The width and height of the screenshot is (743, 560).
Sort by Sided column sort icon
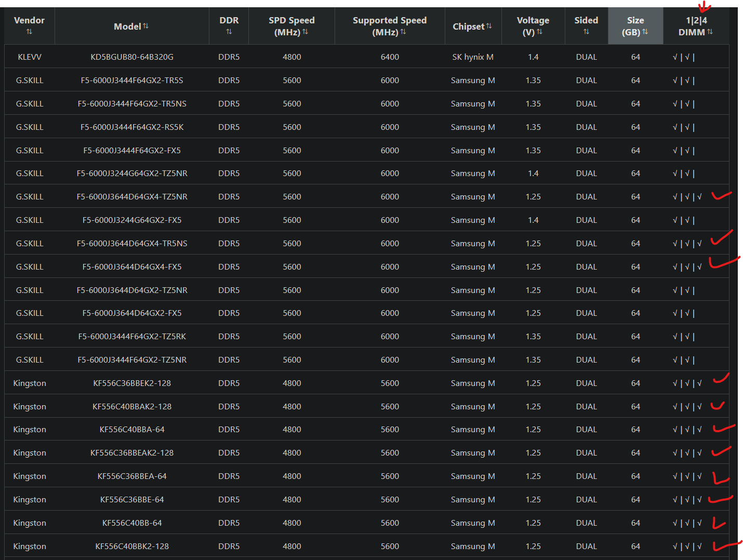tap(586, 32)
